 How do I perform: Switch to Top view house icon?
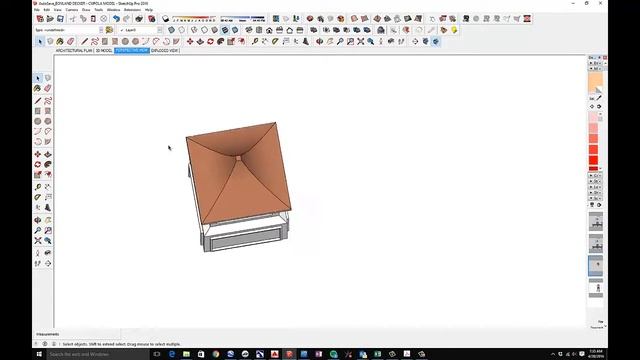pos(259,30)
